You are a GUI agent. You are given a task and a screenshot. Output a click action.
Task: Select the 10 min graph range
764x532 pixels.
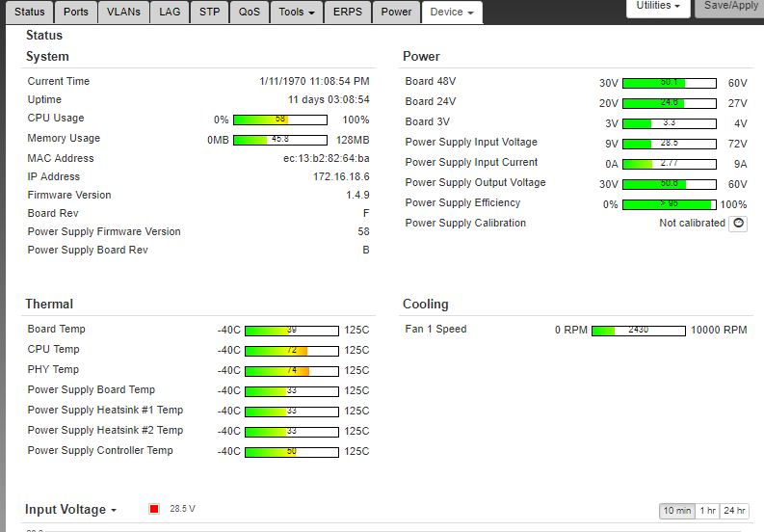point(675,511)
